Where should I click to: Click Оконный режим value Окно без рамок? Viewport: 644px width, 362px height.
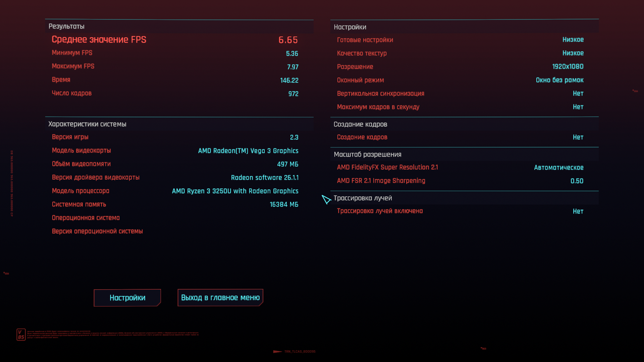tap(559, 80)
